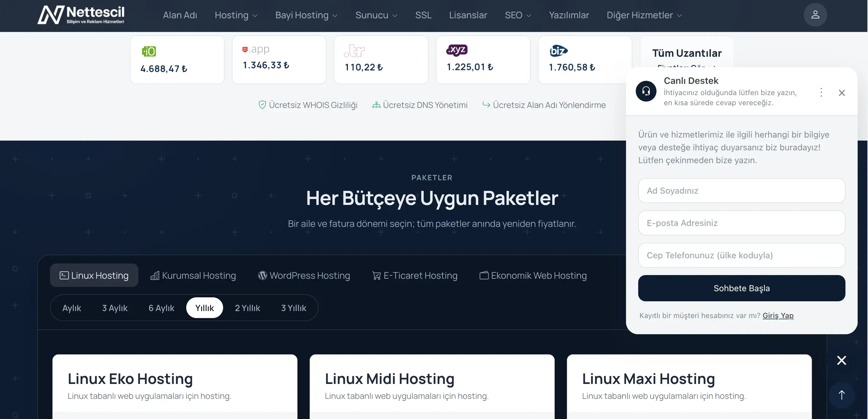Click the Sohbete Başla button
The image size is (868, 419).
pyautogui.click(x=742, y=288)
